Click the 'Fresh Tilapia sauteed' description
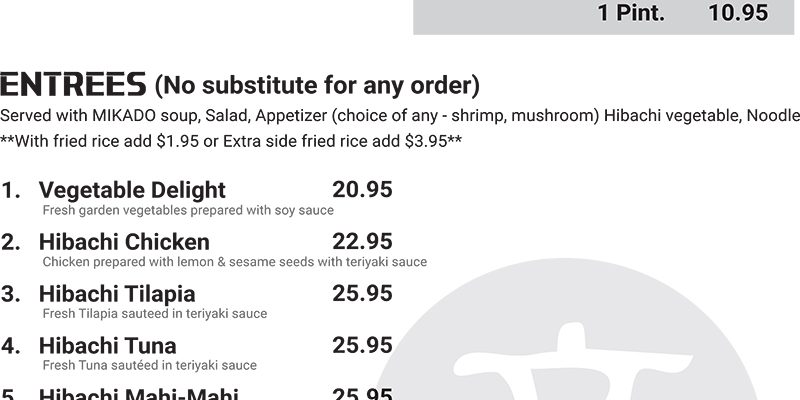800x400 pixels. pyautogui.click(x=155, y=314)
